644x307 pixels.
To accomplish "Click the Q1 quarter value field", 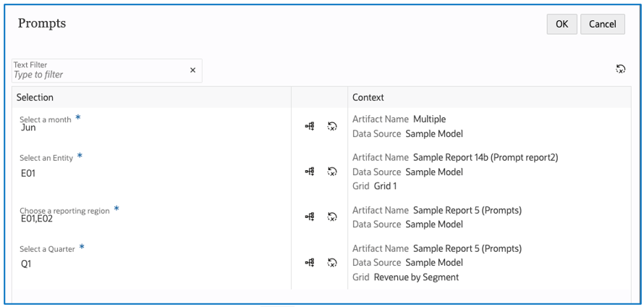I will 27,264.
